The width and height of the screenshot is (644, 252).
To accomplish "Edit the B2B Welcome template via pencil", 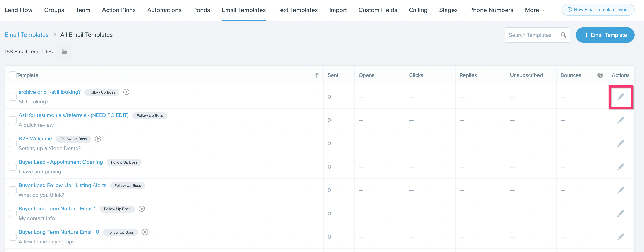I will coord(621,143).
